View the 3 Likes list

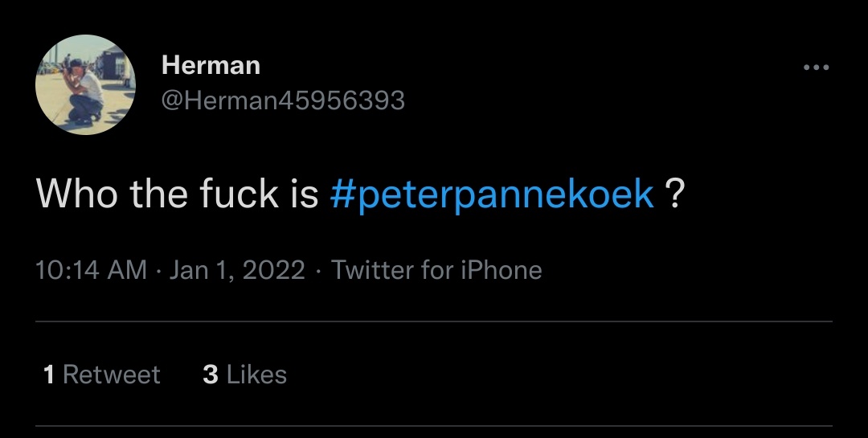pyautogui.click(x=244, y=375)
